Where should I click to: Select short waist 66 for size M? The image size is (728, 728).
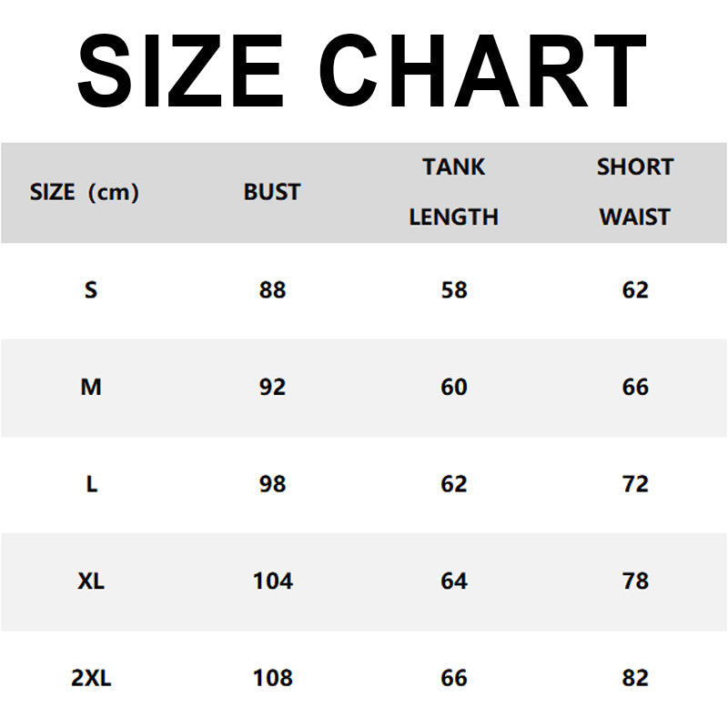[x=635, y=388]
